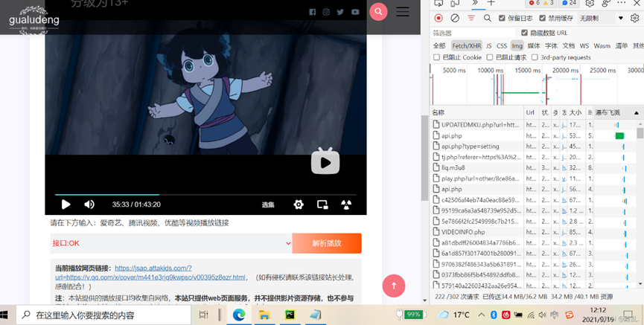Expand more DevTools tabs chevron
This screenshot has height=325, width=644.
click(475, 3)
